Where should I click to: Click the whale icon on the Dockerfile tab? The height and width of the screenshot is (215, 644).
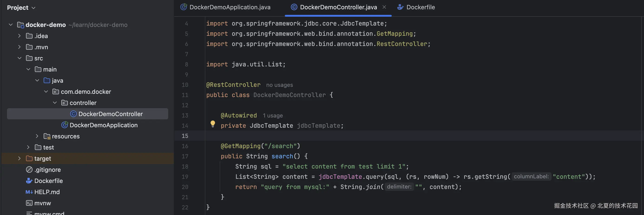(x=401, y=7)
